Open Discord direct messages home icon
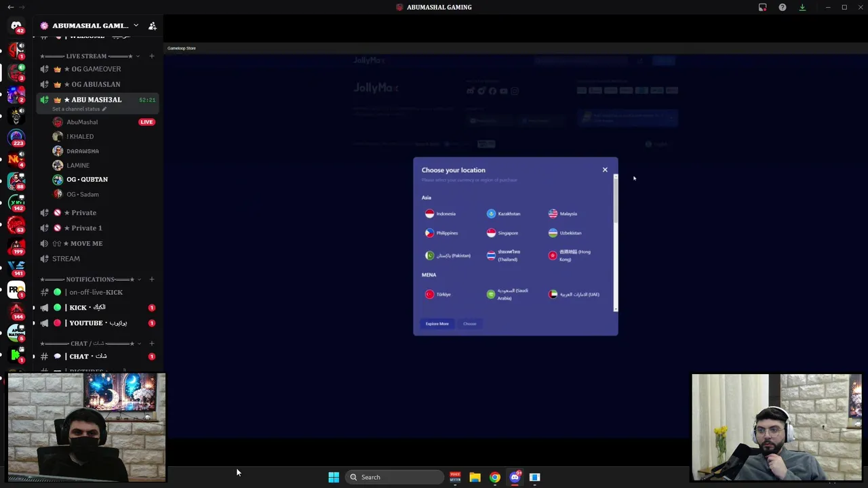 16,26
